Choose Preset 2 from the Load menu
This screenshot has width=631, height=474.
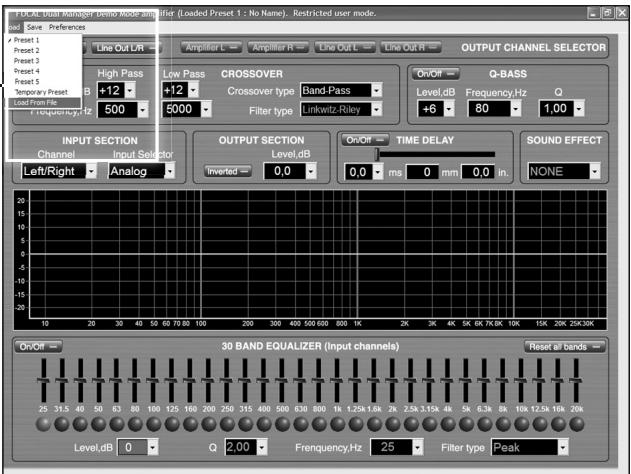(27, 50)
